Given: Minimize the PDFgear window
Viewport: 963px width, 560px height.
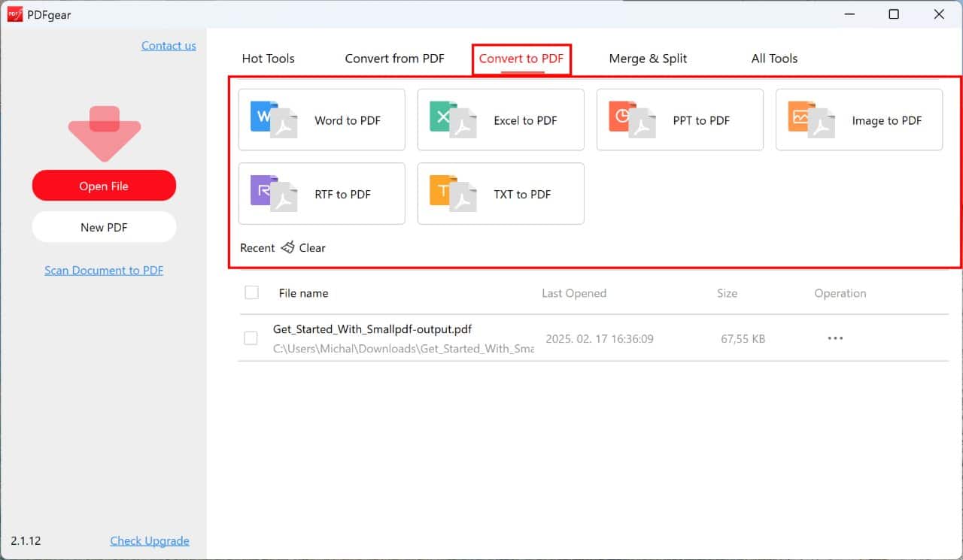Looking at the screenshot, I should tap(848, 14).
